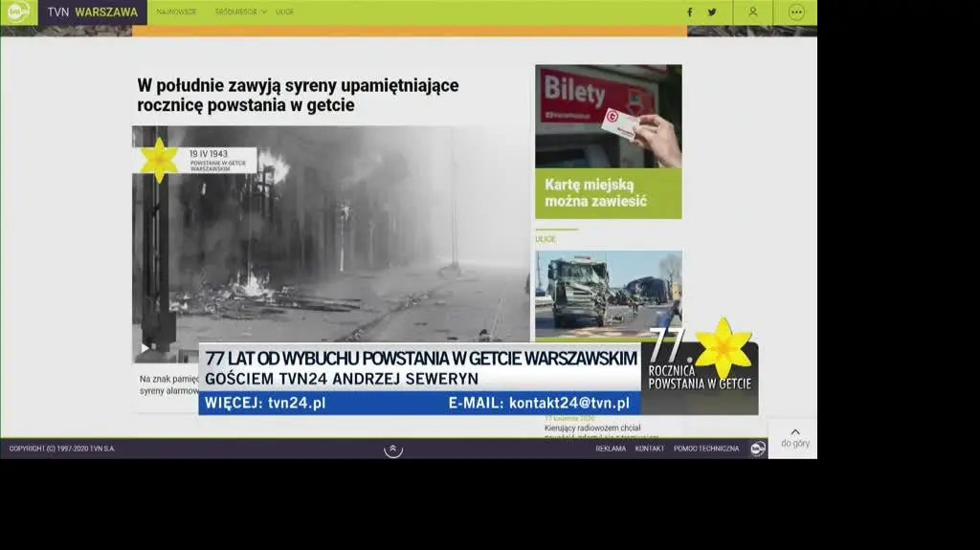This screenshot has height=550, width=980.
Task: Open the Facebook icon in the header
Action: (690, 11)
